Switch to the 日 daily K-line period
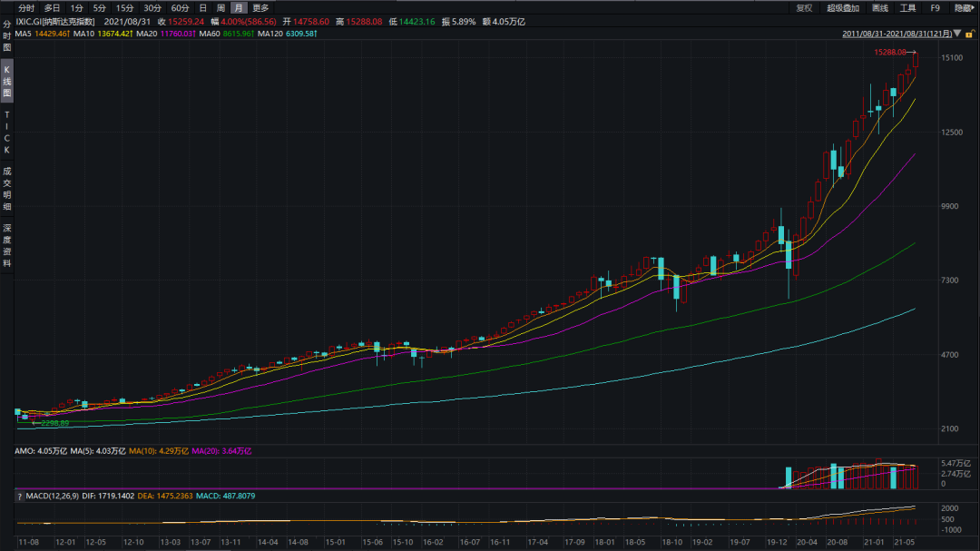Image resolution: width=980 pixels, height=551 pixels. click(202, 8)
